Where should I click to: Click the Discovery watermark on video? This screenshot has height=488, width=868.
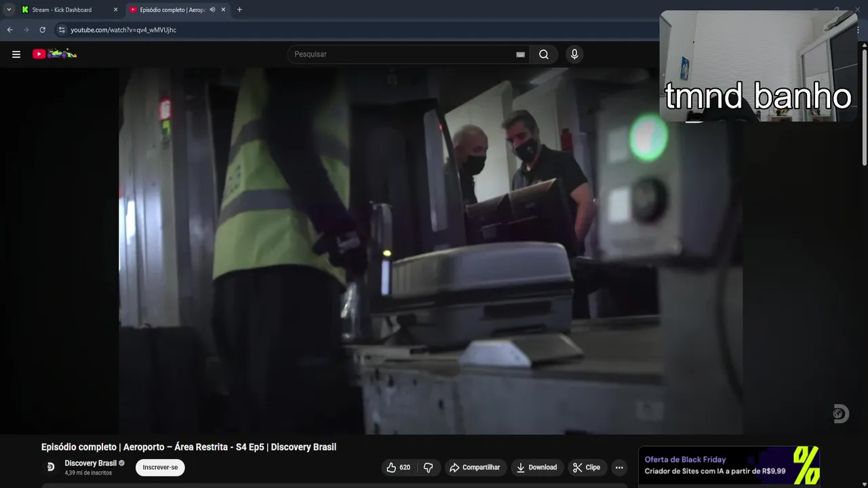(x=841, y=413)
